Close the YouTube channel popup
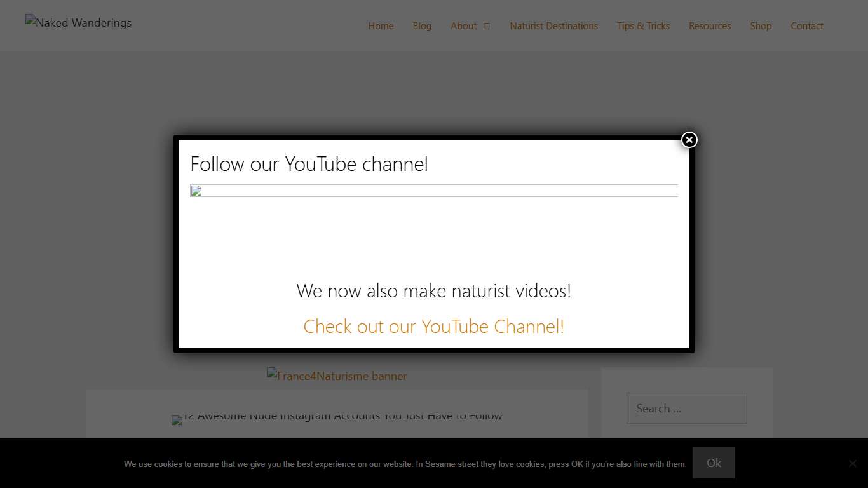The width and height of the screenshot is (868, 488). pos(689,140)
